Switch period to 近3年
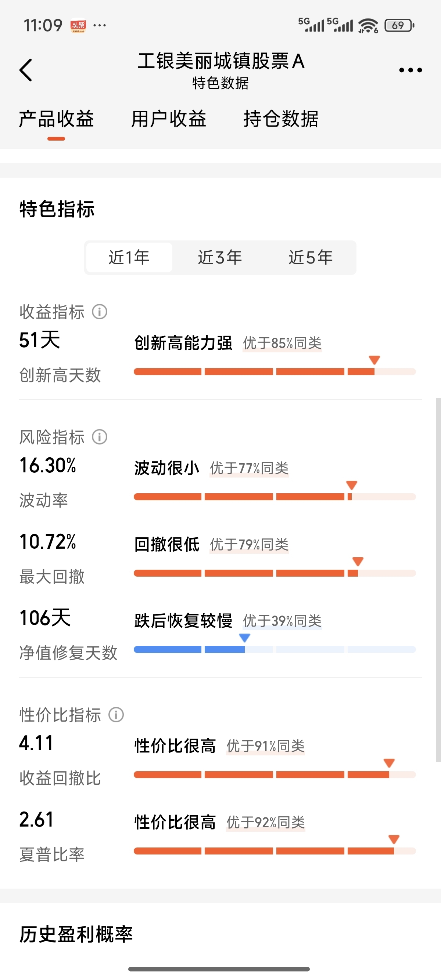This screenshot has width=441, height=980. click(220, 258)
